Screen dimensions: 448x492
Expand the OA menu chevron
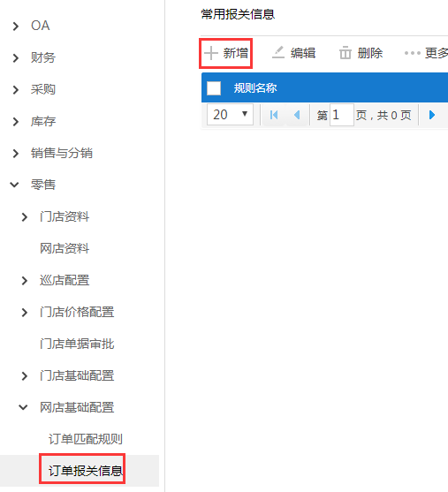pyautogui.click(x=15, y=26)
